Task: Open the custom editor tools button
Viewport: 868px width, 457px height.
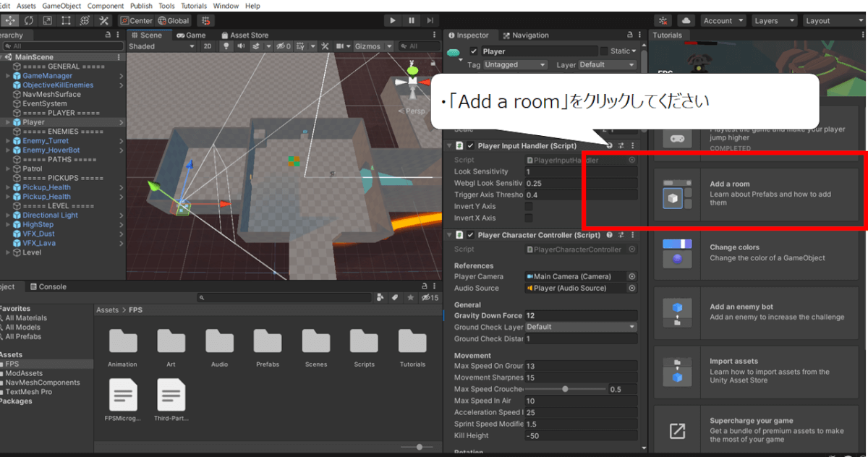Action: click(x=105, y=20)
